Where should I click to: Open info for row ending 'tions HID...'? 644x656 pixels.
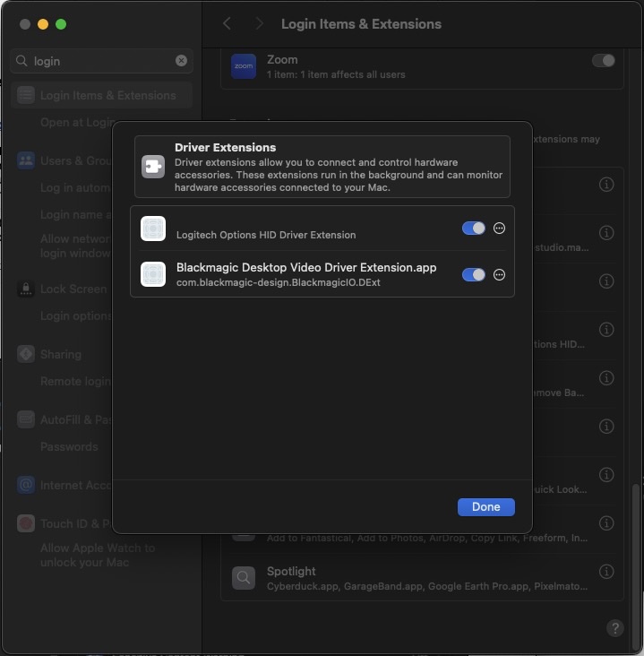(606, 329)
